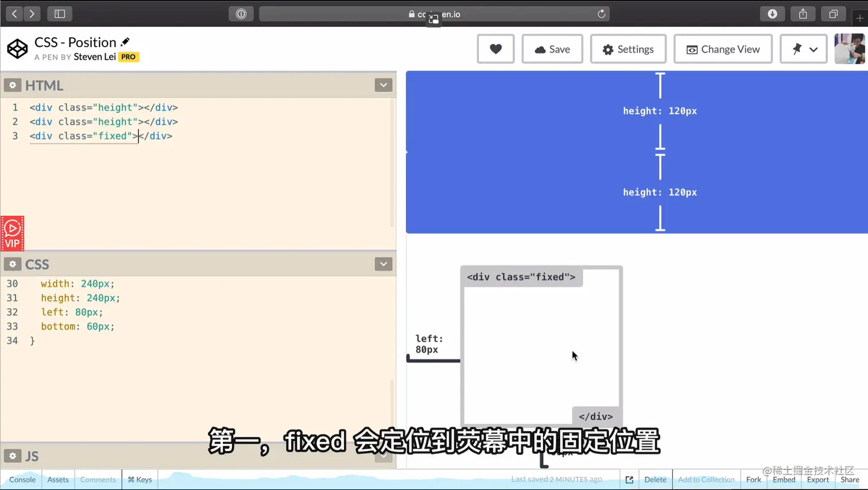Fork this pen
Image resolution: width=868 pixels, height=490 pixels.
[x=753, y=480]
